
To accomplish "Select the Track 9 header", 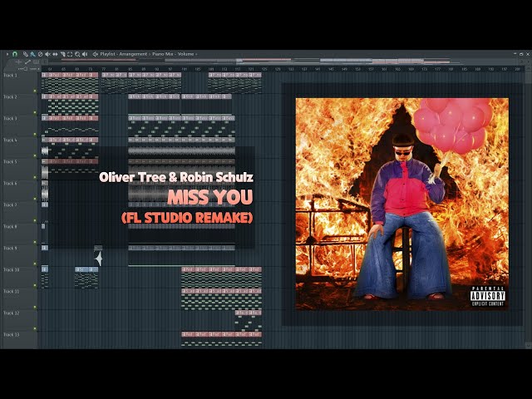I will [x=19, y=256].
